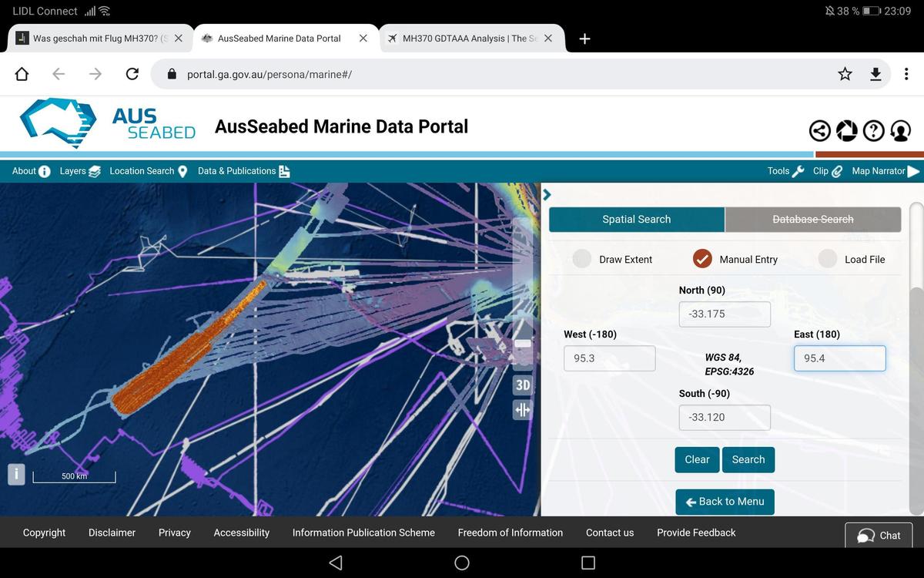Tap the Android back navigation button
The width and height of the screenshot is (924, 578).
[336, 563]
